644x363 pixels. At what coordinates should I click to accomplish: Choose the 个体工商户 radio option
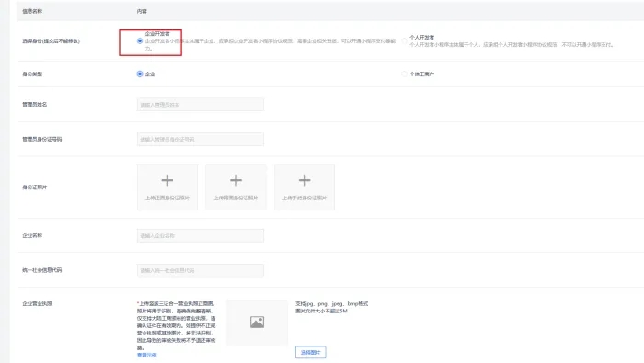click(x=404, y=74)
